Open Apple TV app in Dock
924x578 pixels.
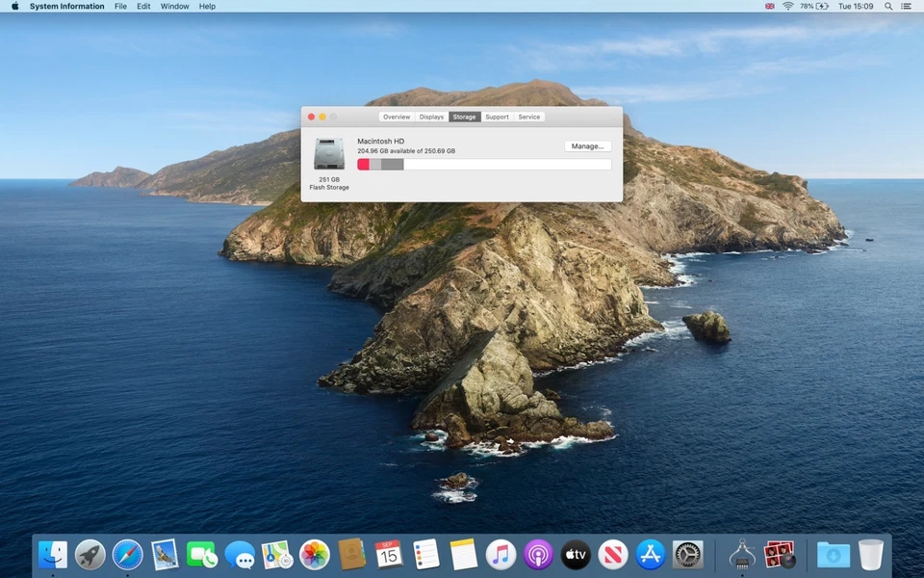click(576, 555)
